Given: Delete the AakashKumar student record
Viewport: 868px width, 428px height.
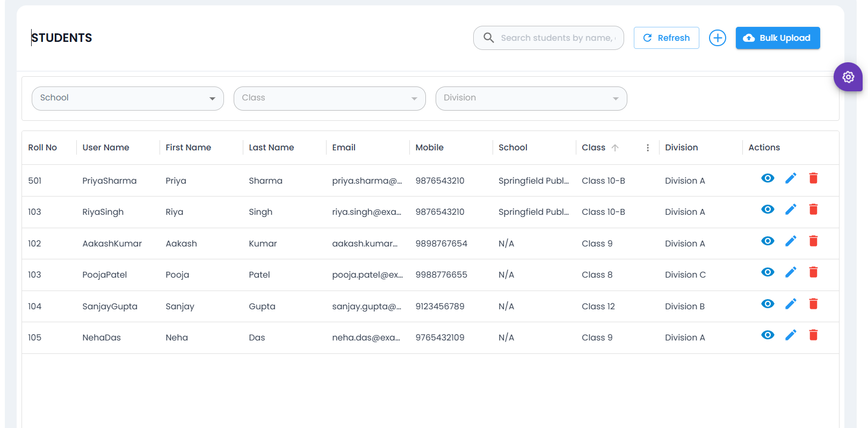Looking at the screenshot, I should pos(813,241).
